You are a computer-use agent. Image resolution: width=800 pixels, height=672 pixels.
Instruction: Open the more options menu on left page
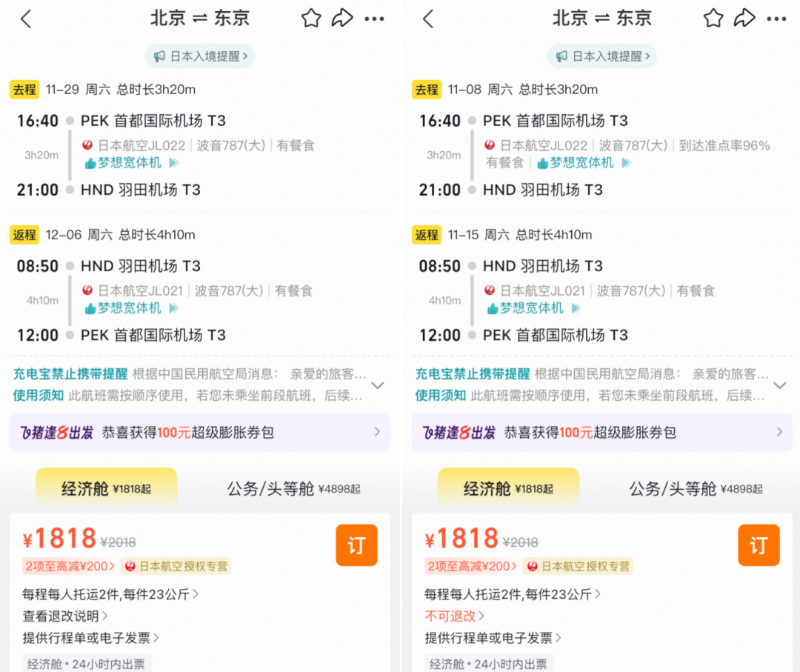[375, 18]
